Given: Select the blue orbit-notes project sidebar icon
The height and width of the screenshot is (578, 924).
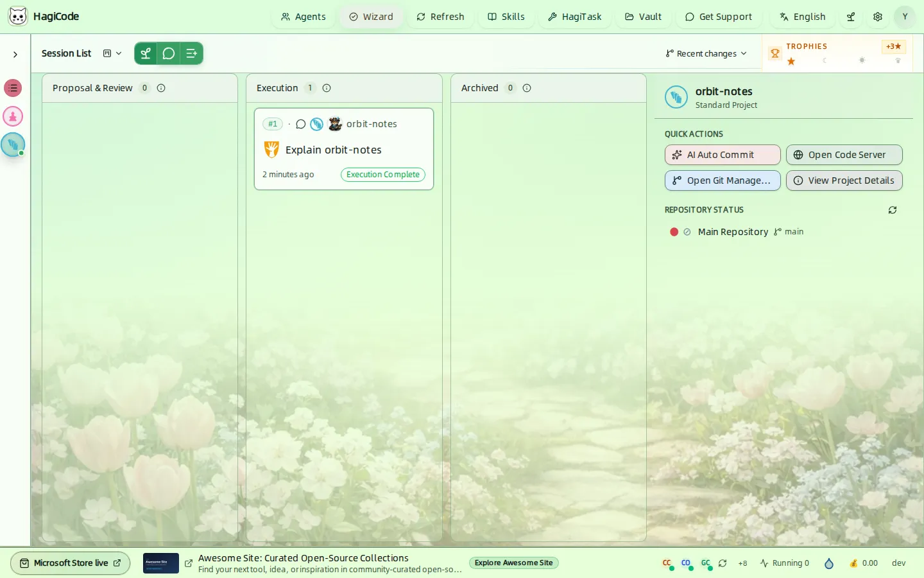Looking at the screenshot, I should click(13, 144).
